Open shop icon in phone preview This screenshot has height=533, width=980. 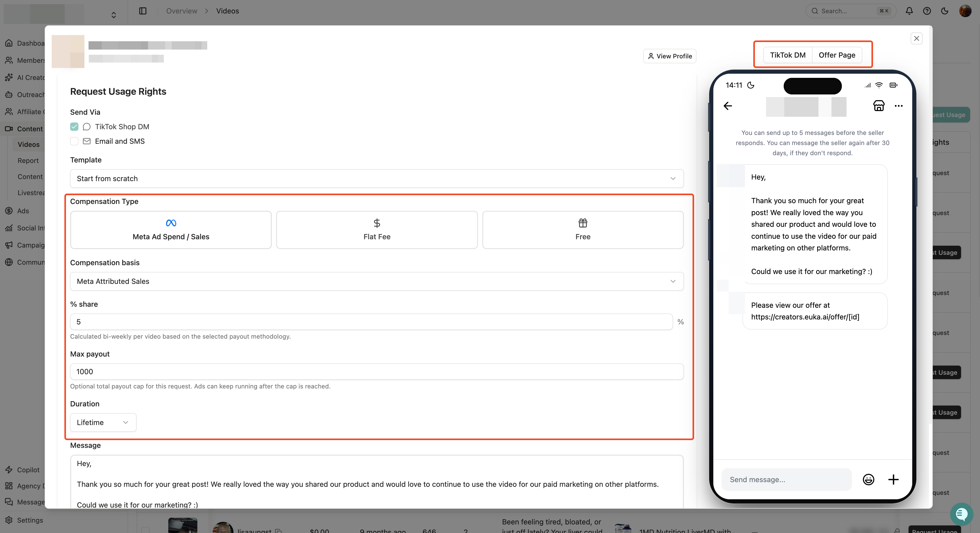(x=879, y=106)
